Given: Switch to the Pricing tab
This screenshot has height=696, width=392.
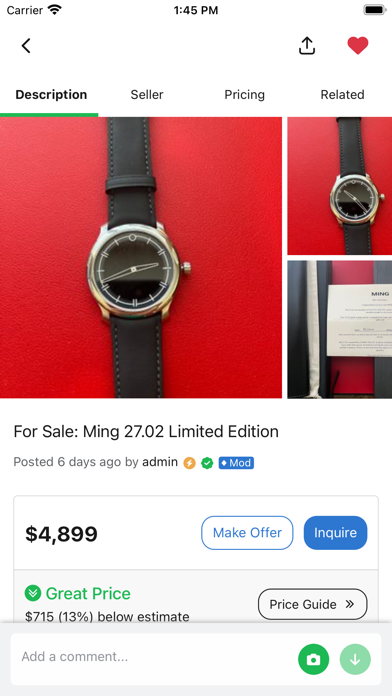Looking at the screenshot, I should click(x=244, y=95).
